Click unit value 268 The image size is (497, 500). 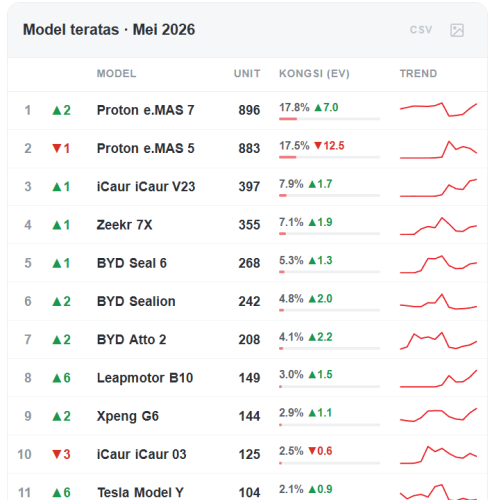pos(249,263)
